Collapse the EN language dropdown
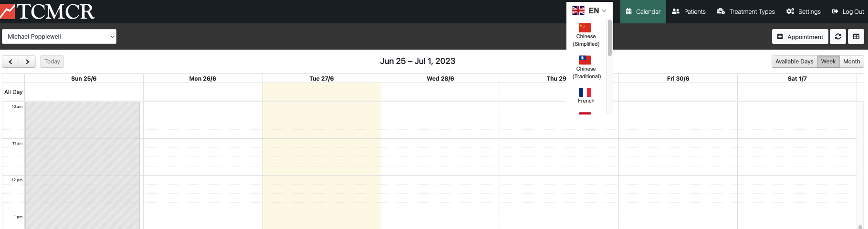 (x=589, y=10)
